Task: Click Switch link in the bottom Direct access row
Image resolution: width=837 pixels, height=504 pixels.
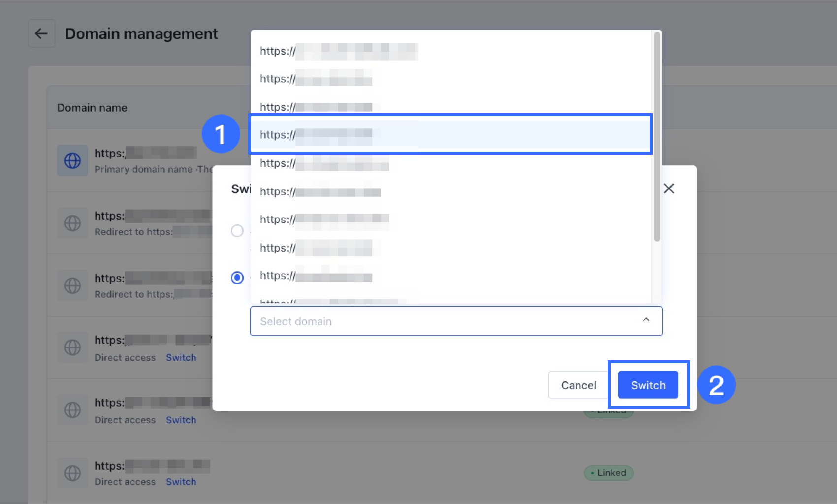Action: pyautogui.click(x=181, y=482)
